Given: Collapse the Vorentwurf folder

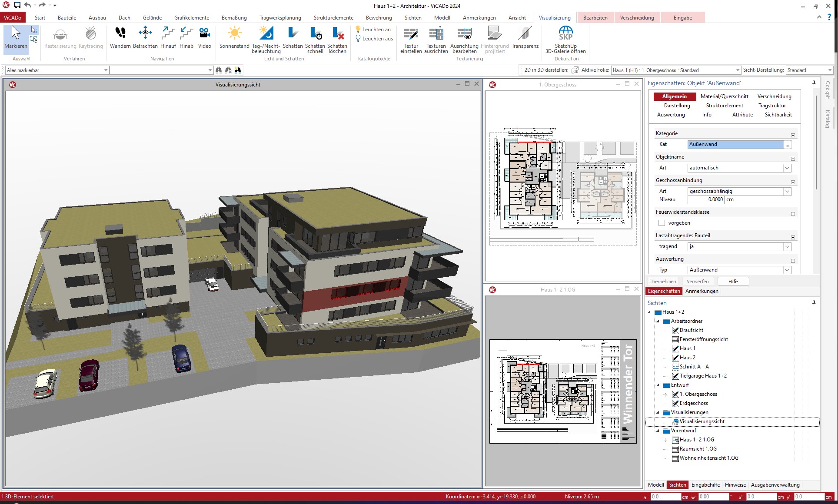Looking at the screenshot, I should click(658, 431).
